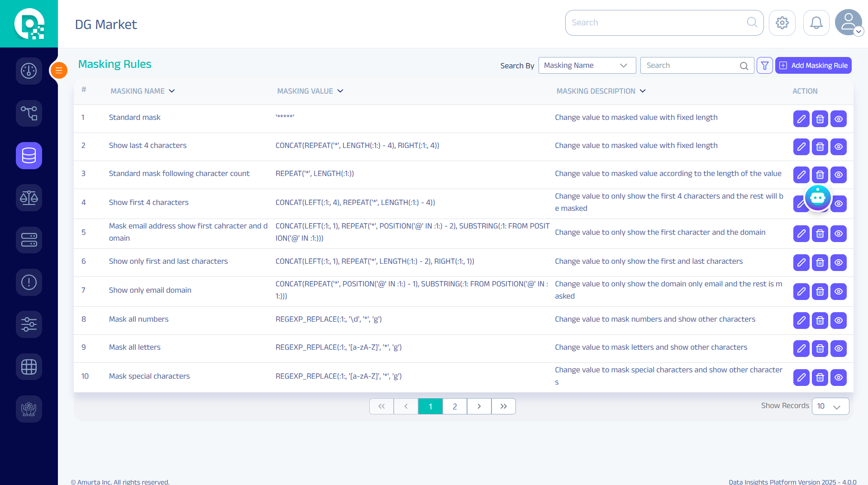Edit the Standard mask rule
The image size is (868, 485).
[x=801, y=119]
